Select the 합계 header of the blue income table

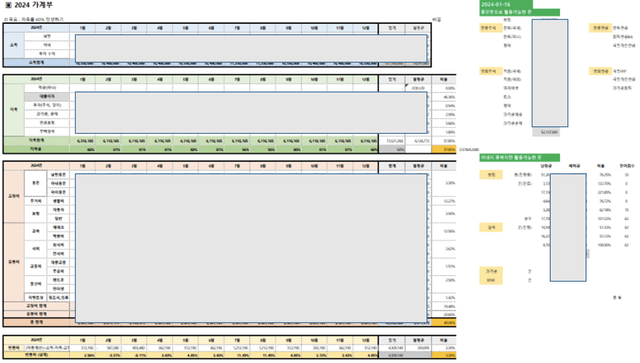392,28
